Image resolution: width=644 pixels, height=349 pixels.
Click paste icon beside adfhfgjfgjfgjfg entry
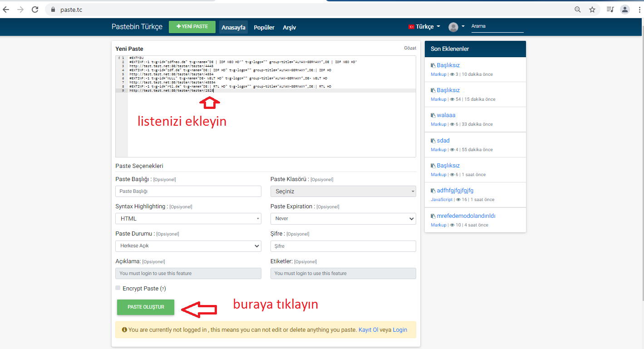point(433,191)
